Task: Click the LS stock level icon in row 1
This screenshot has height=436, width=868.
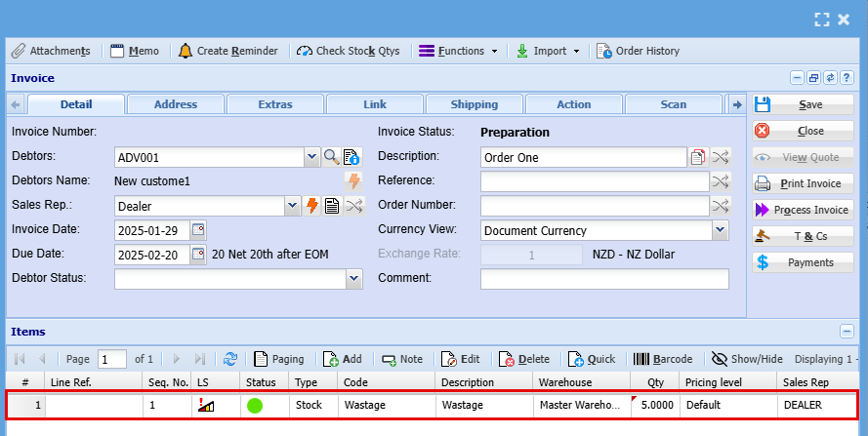Action: click(206, 406)
